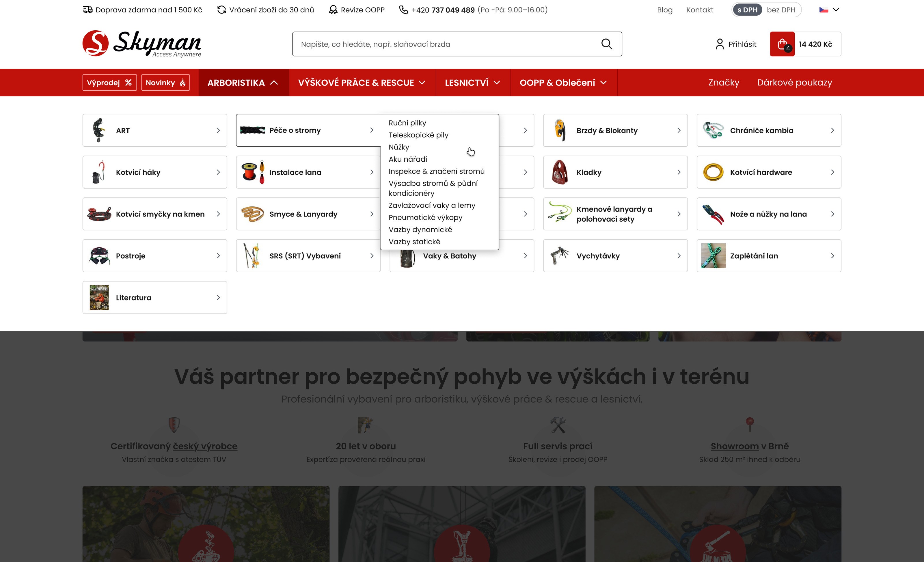Click the ART category product image
The height and width of the screenshot is (562, 924).
[99, 130]
